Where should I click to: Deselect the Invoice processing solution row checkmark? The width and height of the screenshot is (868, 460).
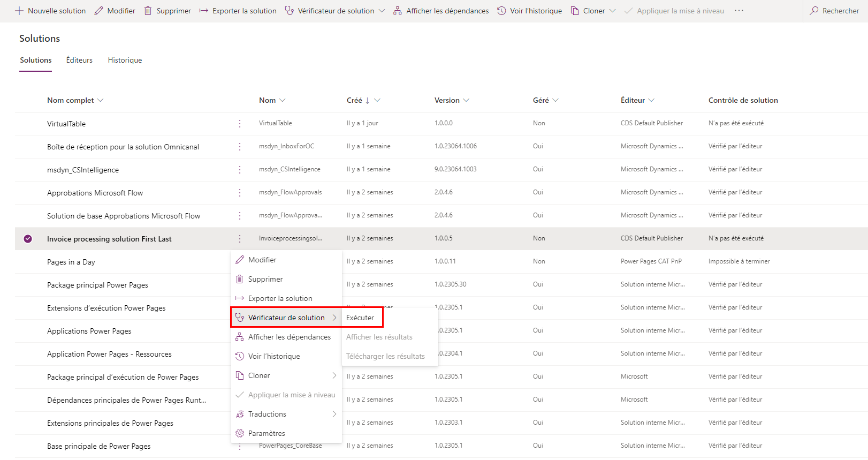28,239
